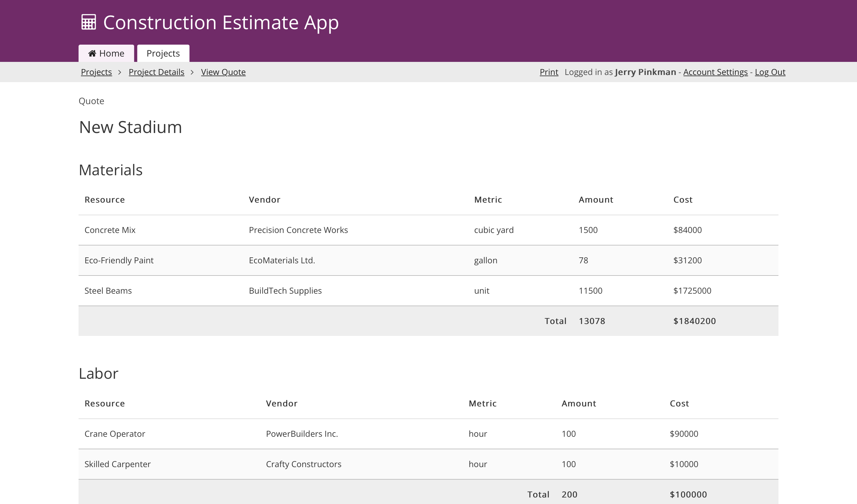Click the View Quote breadcrumb link
Viewport: 857px width, 504px height.
click(223, 72)
